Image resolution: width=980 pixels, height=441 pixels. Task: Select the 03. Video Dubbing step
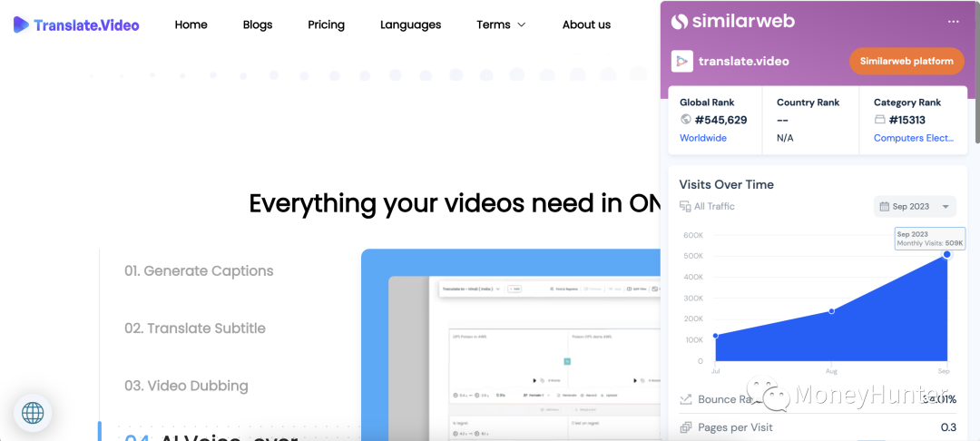186,386
